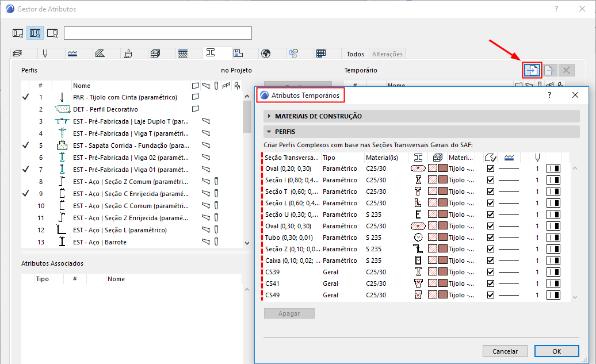596x364 pixels.
Task: Open the Composites attribute tab
Action: click(x=183, y=53)
